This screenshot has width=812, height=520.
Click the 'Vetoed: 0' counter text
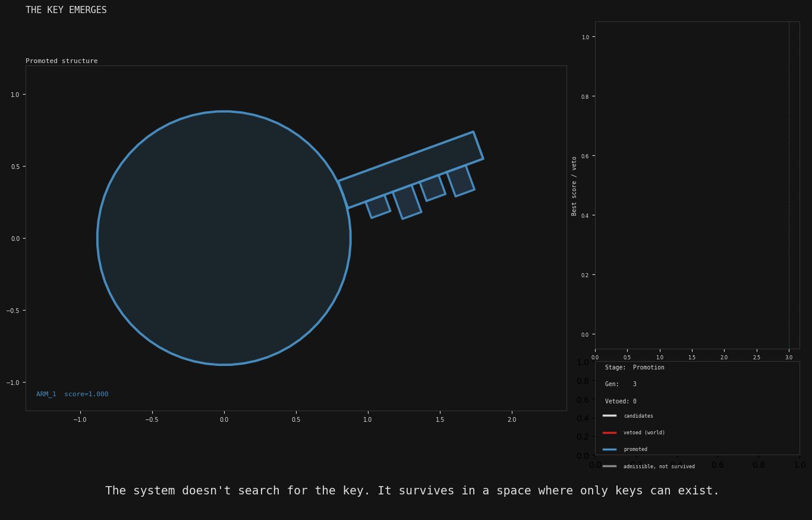[621, 402]
